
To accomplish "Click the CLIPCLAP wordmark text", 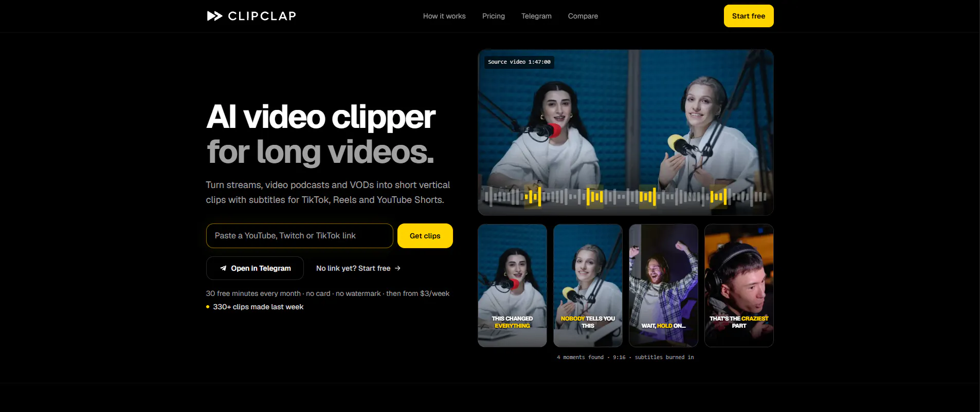I will tap(262, 16).
